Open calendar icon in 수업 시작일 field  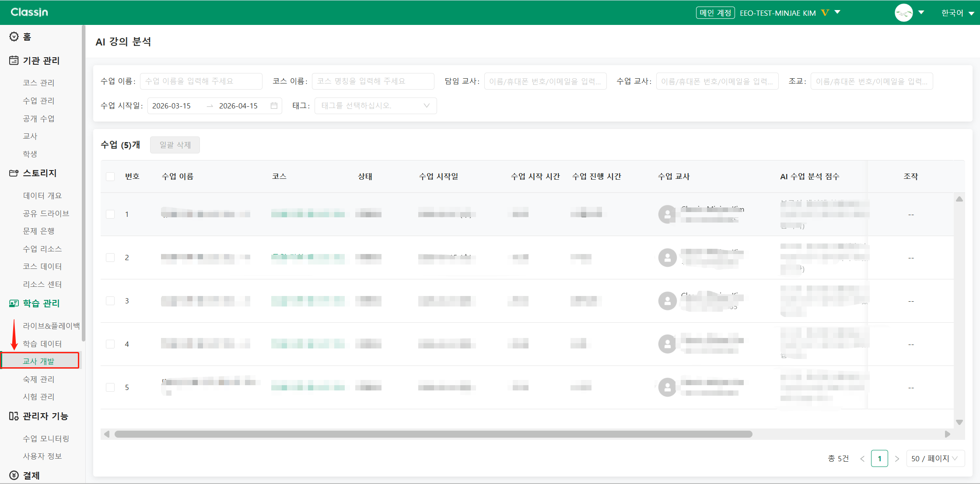274,106
